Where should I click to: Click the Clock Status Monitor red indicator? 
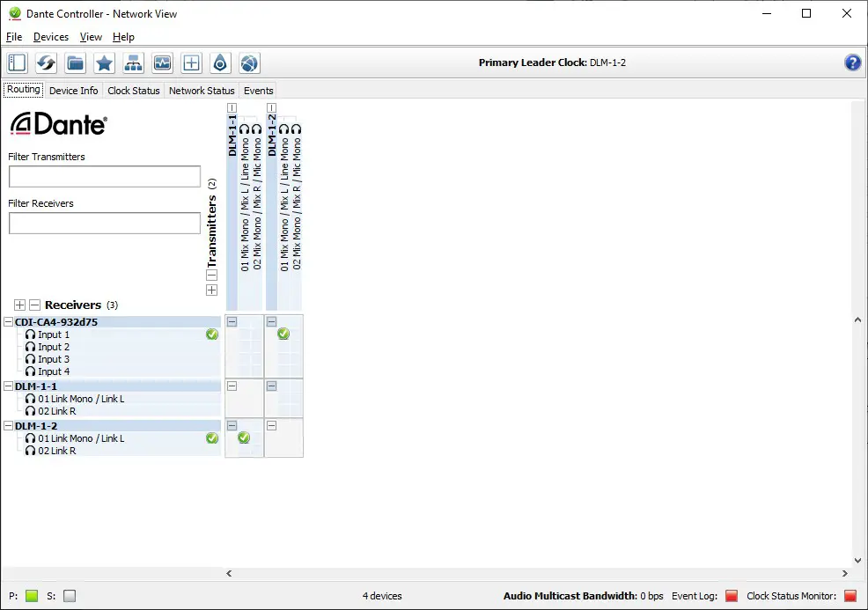pyautogui.click(x=850, y=596)
